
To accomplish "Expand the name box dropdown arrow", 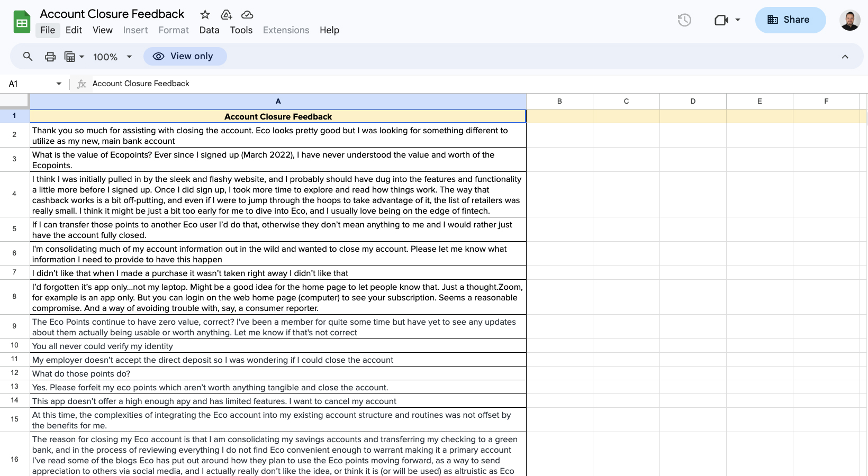I will click(59, 84).
